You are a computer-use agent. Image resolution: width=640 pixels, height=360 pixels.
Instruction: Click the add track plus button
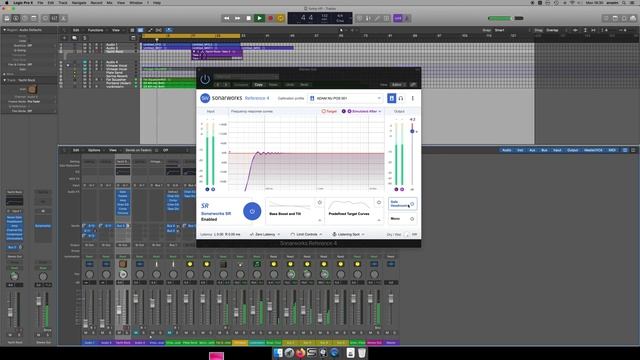[64, 38]
